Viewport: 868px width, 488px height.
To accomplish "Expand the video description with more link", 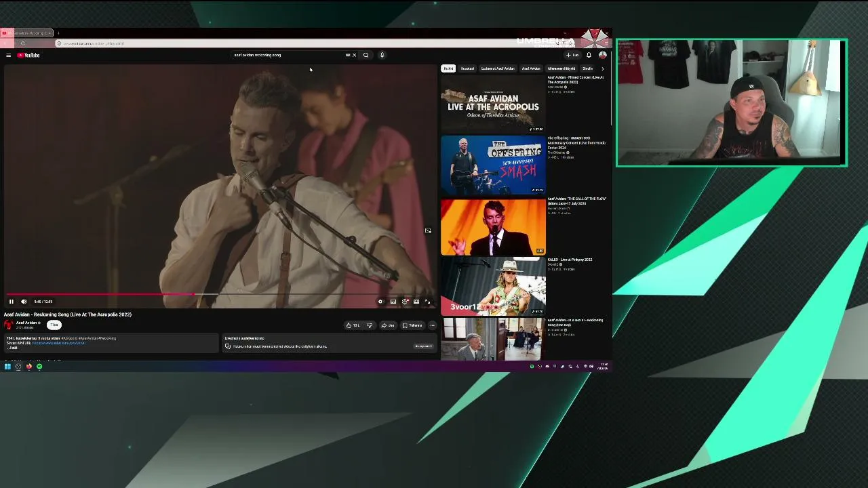I will 12,348.
